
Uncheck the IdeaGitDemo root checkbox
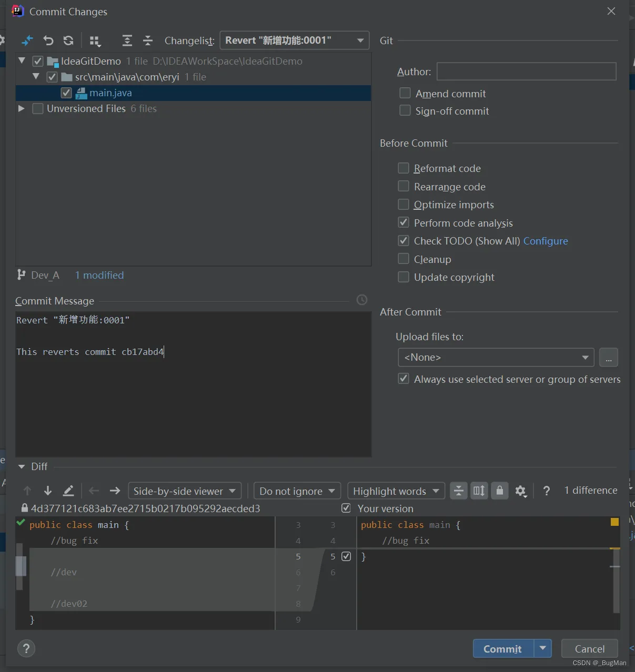(38, 61)
